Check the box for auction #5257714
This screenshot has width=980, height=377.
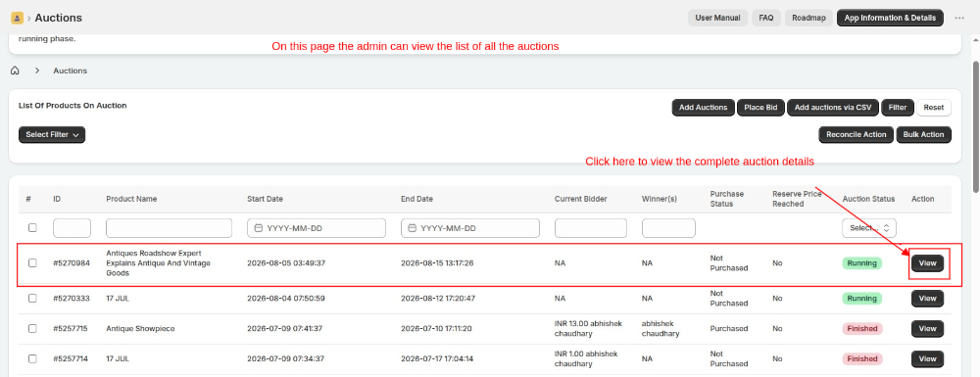click(32, 359)
